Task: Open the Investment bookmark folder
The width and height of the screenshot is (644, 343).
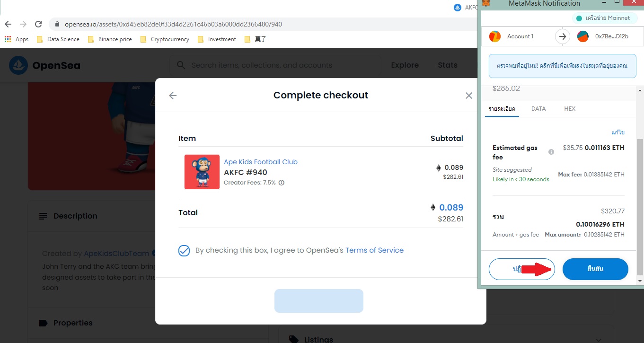Action: click(x=217, y=39)
